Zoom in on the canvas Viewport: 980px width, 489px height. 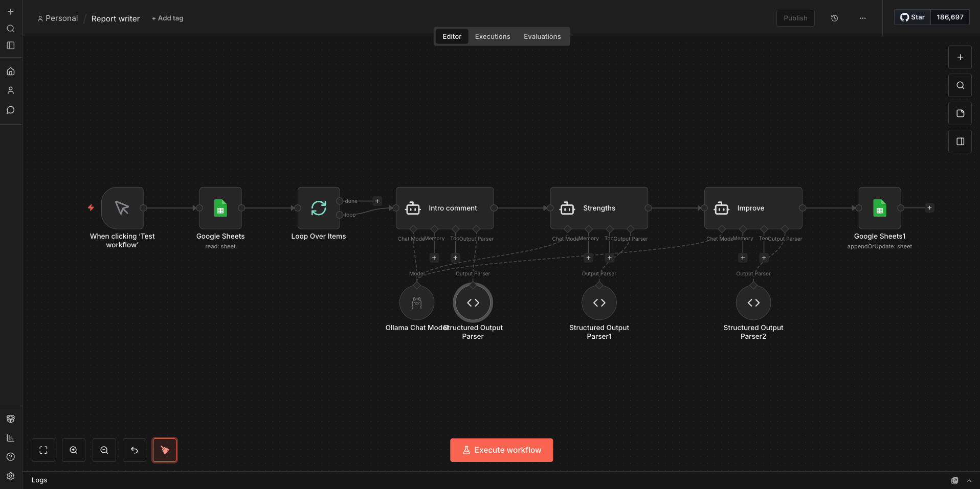click(x=74, y=450)
